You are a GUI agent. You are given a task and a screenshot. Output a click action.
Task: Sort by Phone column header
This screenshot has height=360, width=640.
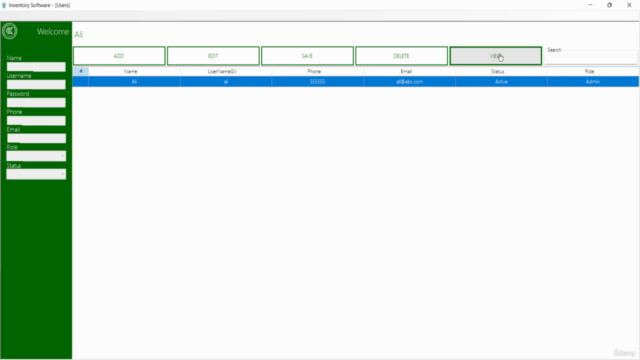point(317,71)
